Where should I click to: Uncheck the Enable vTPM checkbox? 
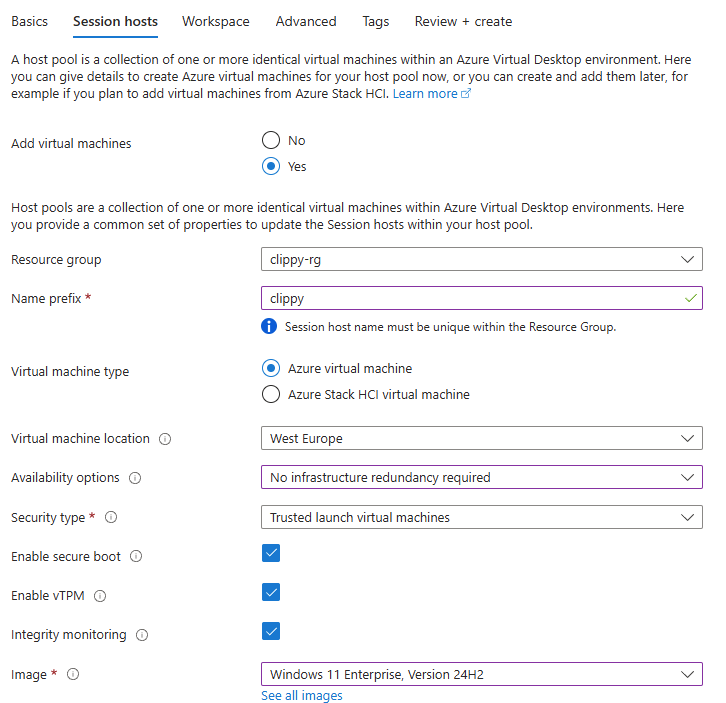(x=271, y=592)
